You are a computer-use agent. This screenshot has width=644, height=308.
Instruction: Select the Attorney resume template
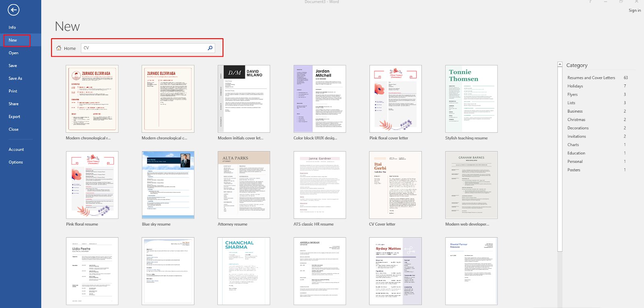[244, 185]
